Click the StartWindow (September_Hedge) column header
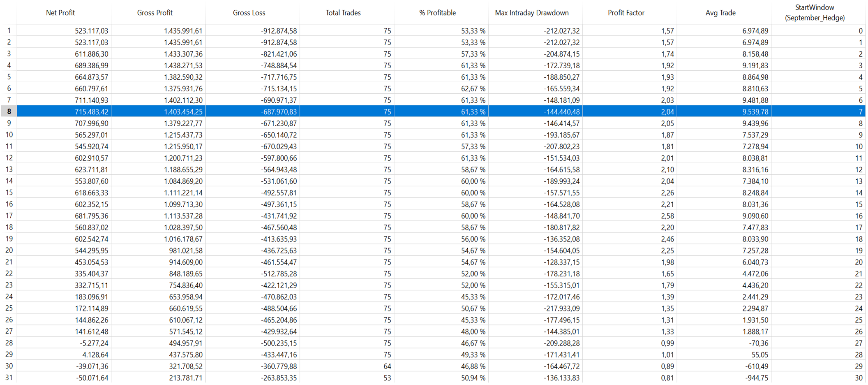 click(815, 13)
